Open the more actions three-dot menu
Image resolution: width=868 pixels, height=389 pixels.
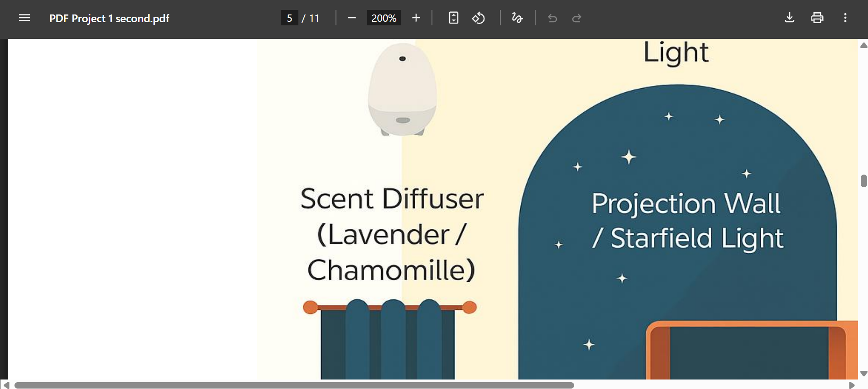(845, 18)
